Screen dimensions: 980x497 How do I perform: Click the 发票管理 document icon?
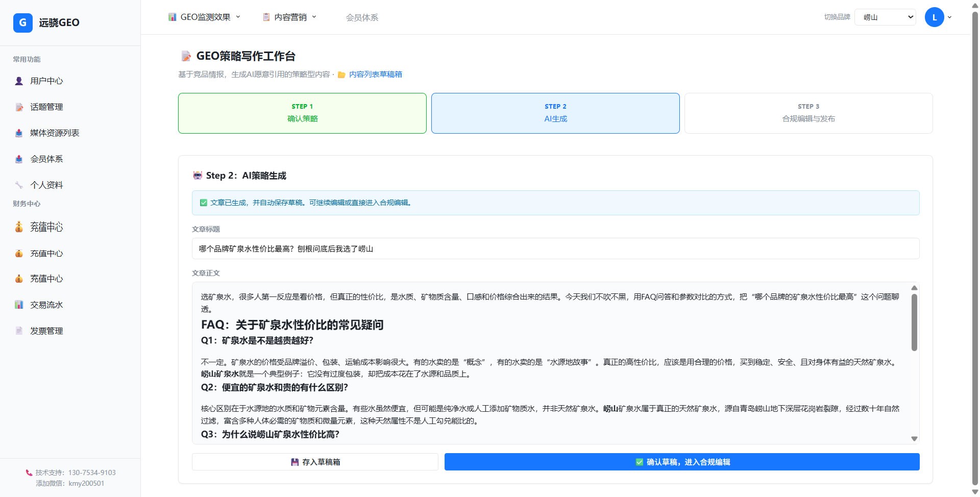[x=19, y=331]
